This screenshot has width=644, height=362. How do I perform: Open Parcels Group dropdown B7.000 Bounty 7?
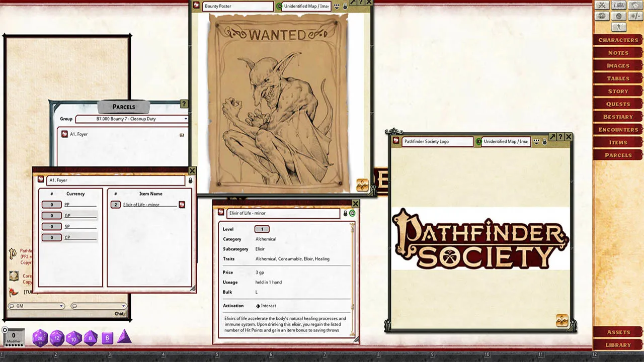coord(132,119)
